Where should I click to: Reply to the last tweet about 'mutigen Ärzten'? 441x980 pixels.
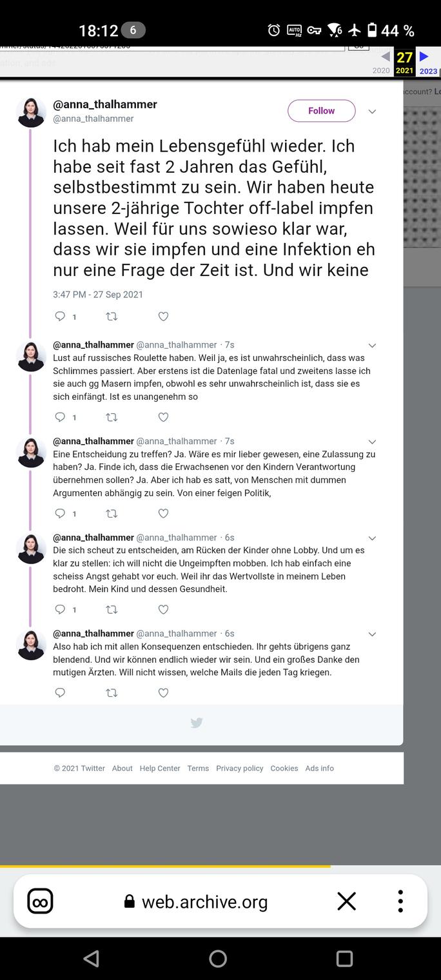coord(60,693)
